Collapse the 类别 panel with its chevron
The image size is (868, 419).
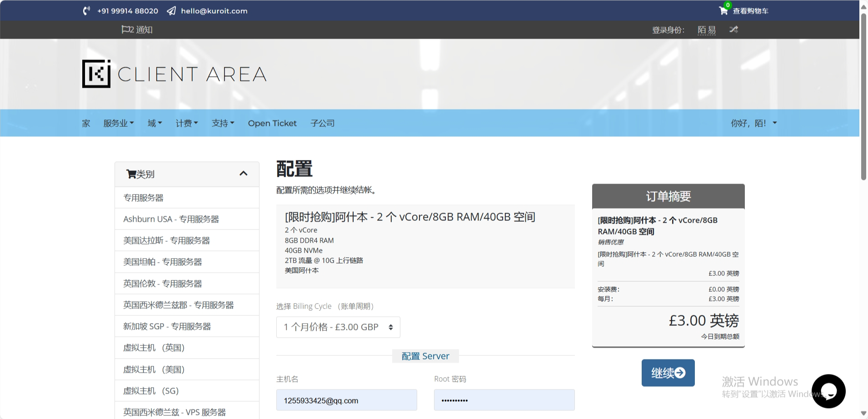click(243, 174)
